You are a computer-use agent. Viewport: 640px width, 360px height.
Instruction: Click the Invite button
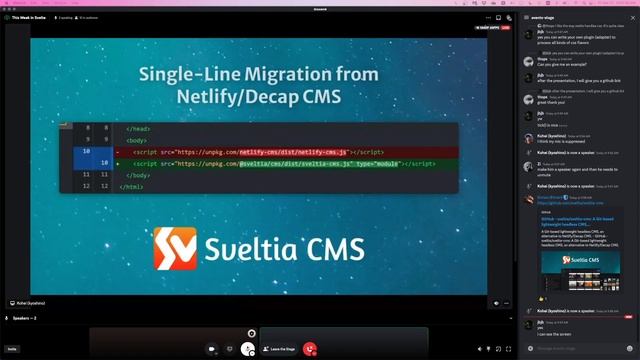12,349
